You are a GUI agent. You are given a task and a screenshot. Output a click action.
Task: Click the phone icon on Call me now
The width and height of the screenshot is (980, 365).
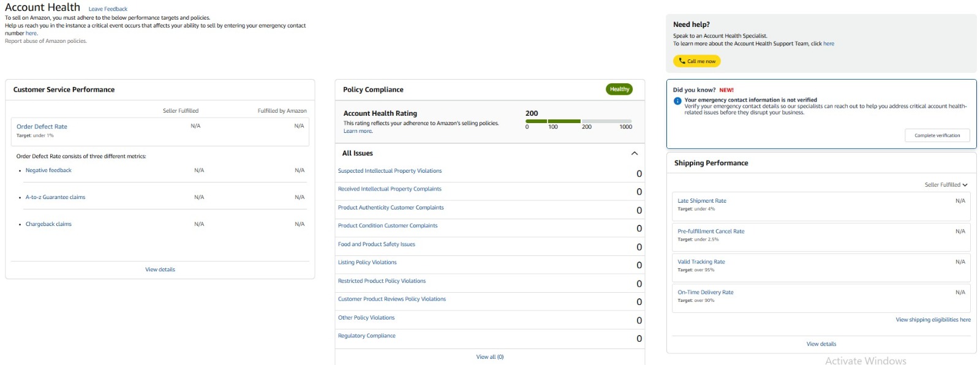coord(682,61)
